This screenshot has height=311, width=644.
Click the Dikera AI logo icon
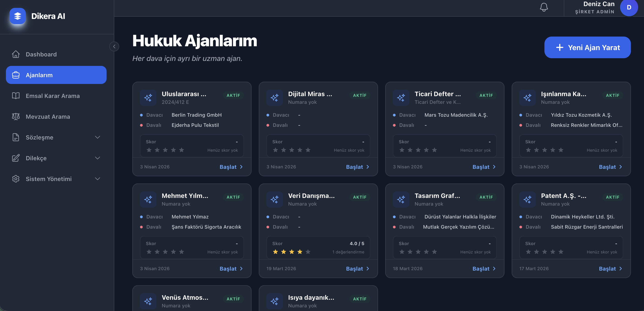click(18, 16)
